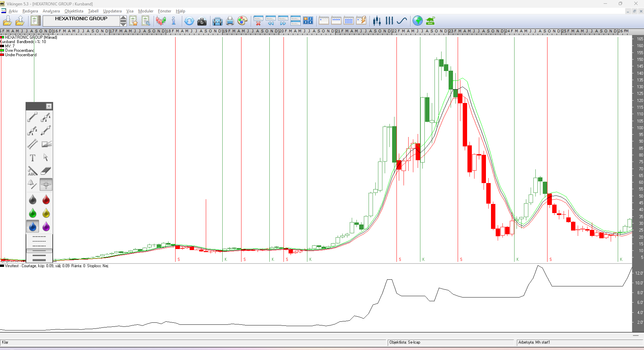Step to next stock with down arrow

coord(123,24)
